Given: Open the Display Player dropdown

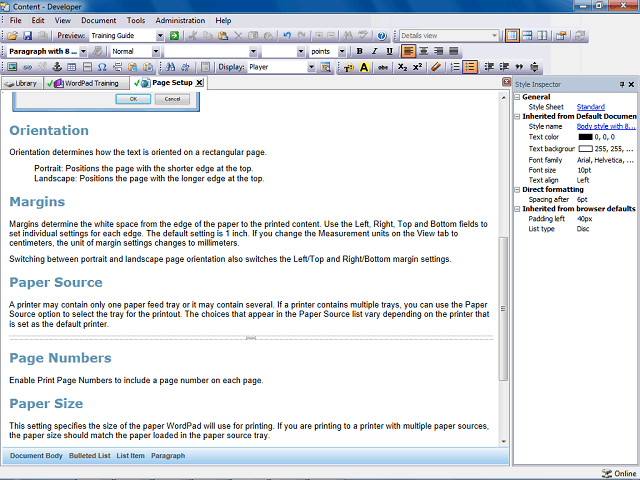Looking at the screenshot, I should coord(311,67).
